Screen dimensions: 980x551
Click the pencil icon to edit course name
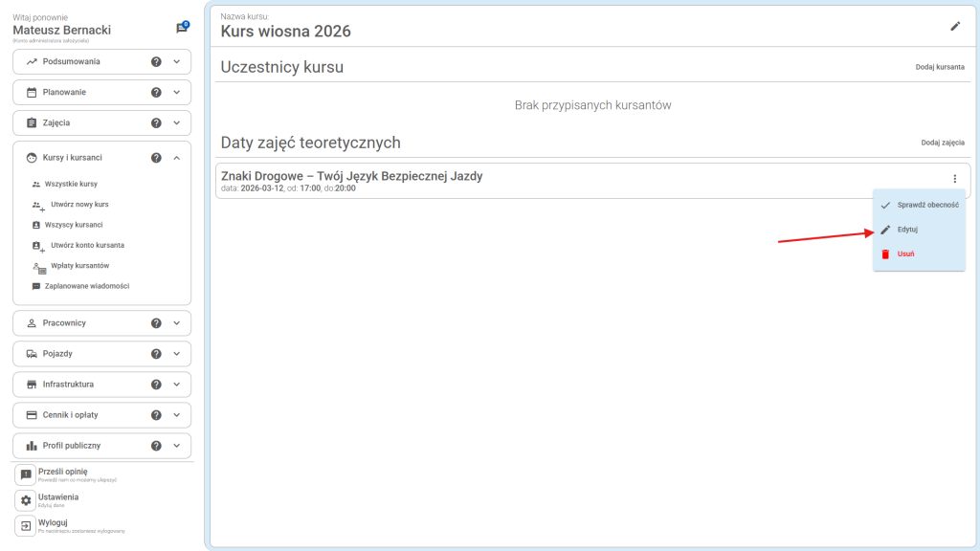coord(954,26)
